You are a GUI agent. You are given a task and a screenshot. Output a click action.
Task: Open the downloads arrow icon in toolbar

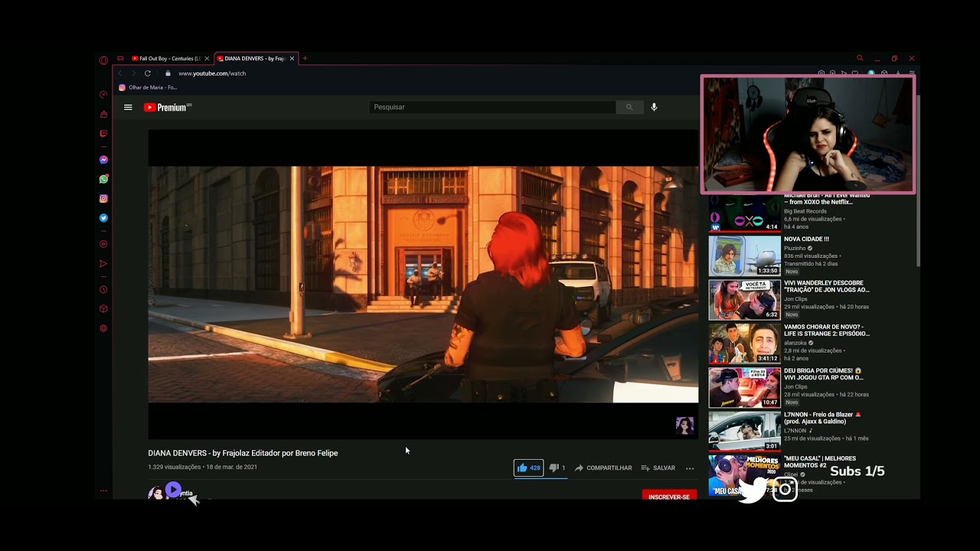pos(897,73)
